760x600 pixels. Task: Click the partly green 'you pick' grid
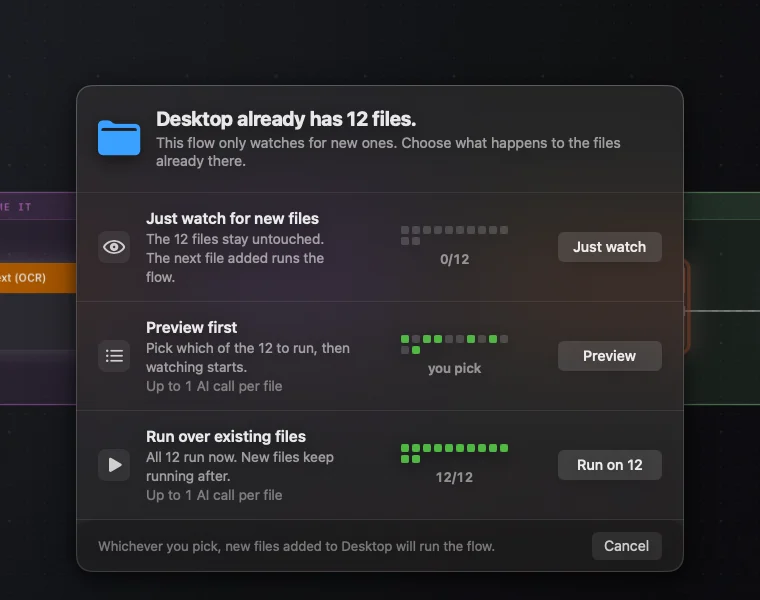(x=454, y=345)
